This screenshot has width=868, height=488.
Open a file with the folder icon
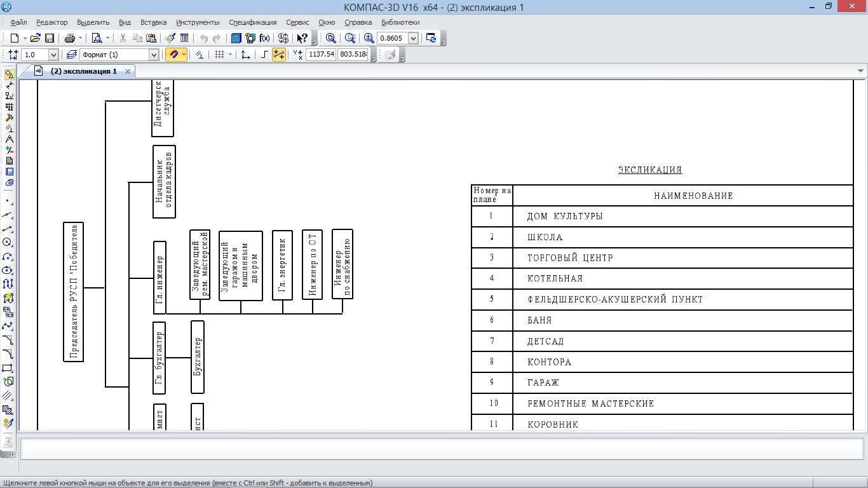(36, 38)
